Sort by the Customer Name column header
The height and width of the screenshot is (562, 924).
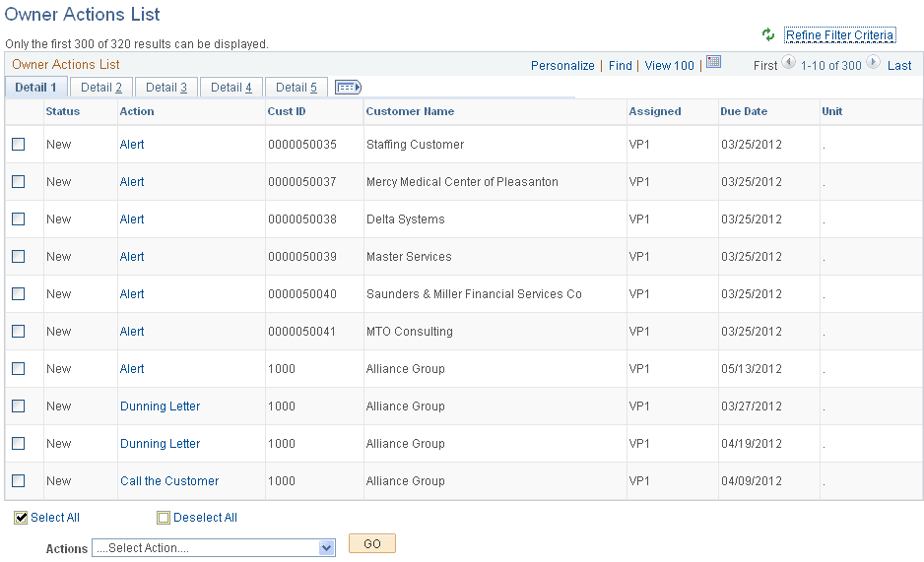click(x=410, y=111)
